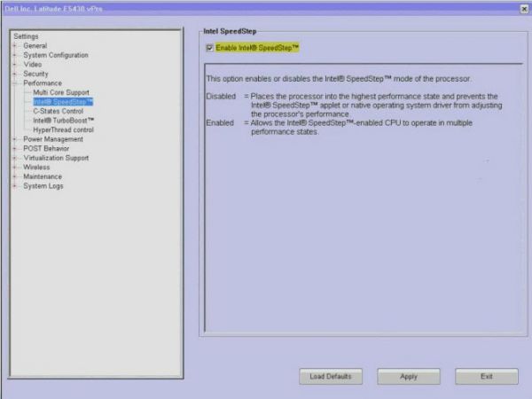Expand the POST Behavior node

[14, 149]
